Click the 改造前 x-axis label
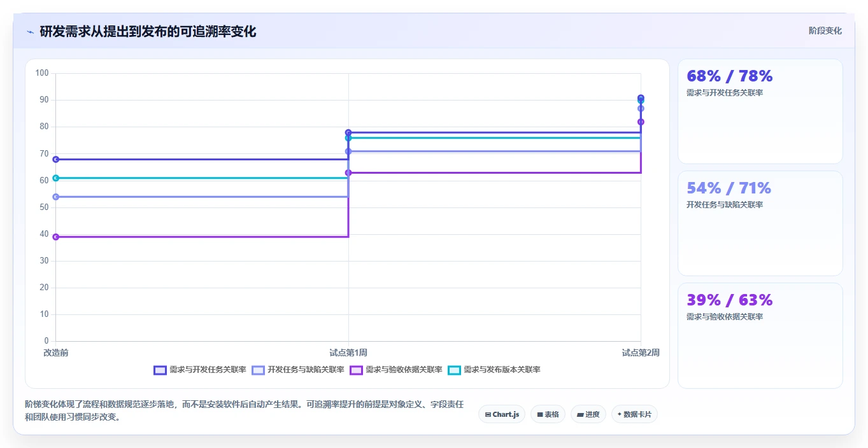The image size is (868, 448). point(56,353)
